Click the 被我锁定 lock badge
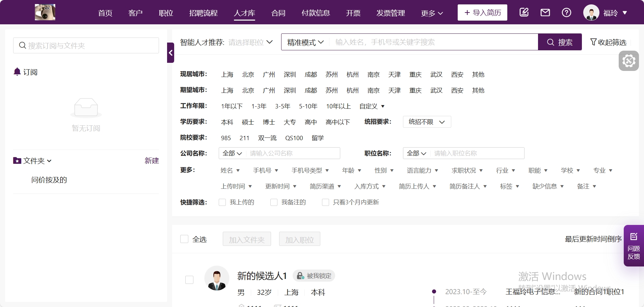Screen dimensions: 644x307 [x=314, y=276]
